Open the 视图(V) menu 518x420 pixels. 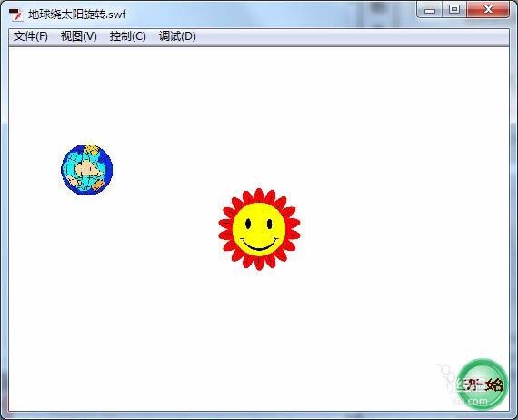click(x=79, y=36)
